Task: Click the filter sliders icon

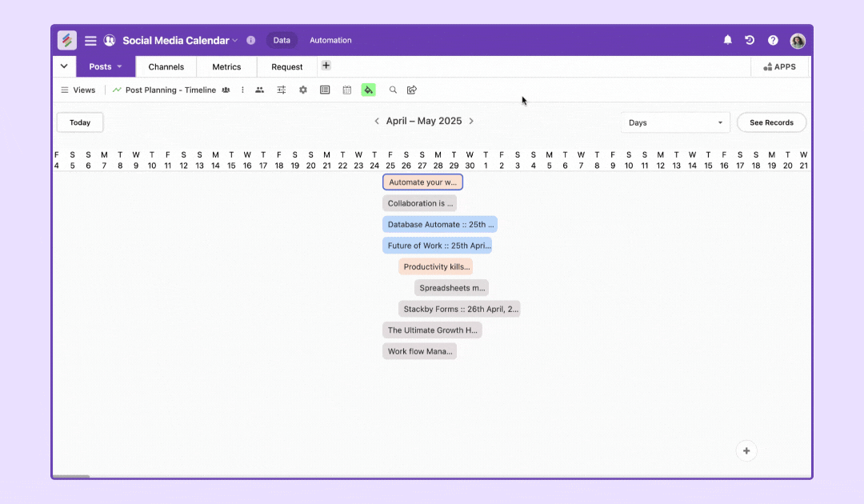Action: pos(282,90)
